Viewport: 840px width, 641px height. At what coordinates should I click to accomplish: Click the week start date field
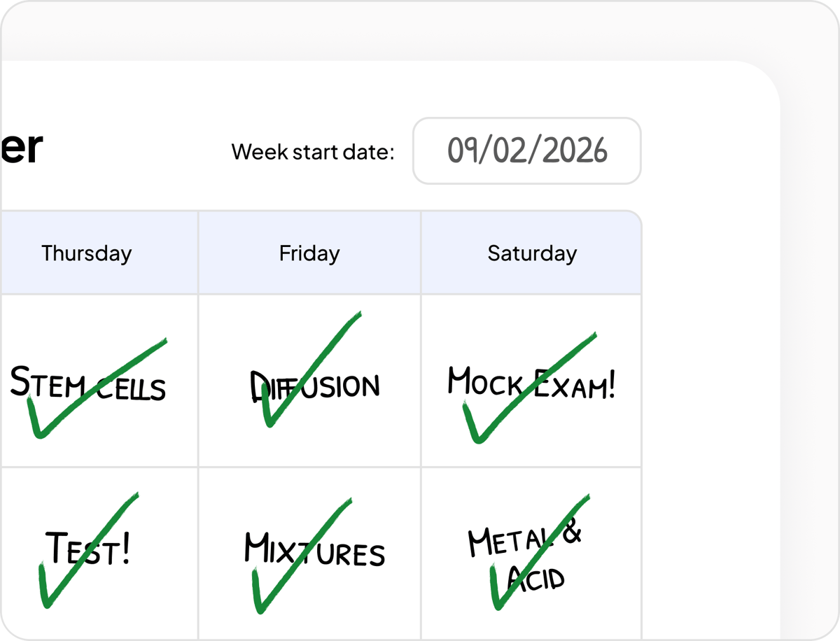click(526, 151)
